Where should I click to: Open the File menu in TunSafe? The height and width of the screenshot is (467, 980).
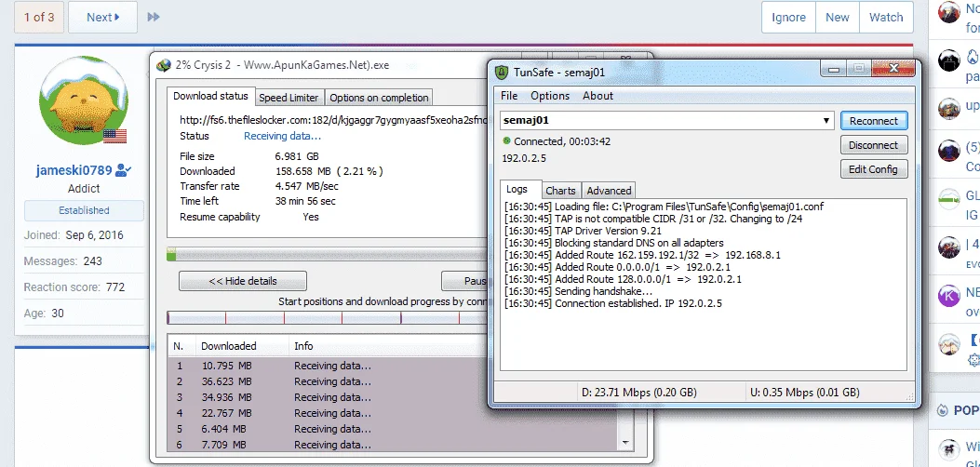[x=509, y=96]
